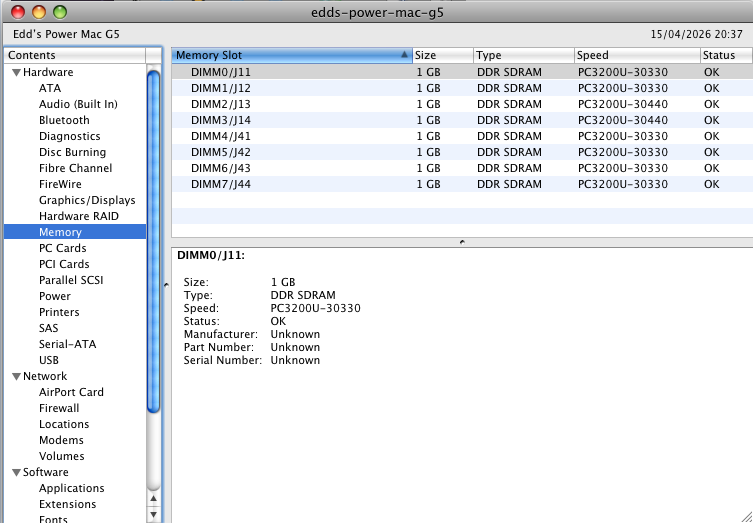The image size is (753, 523).
Task: Select the Network group label
Action: click(x=45, y=377)
